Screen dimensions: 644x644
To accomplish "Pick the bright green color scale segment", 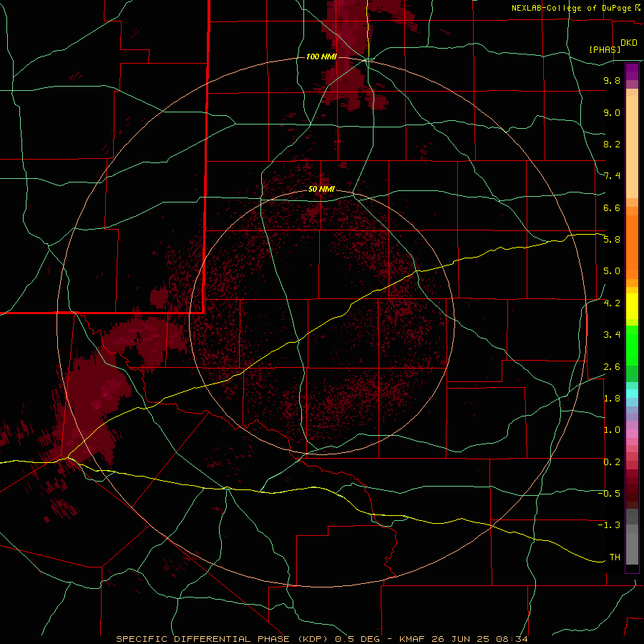I will [x=632, y=345].
